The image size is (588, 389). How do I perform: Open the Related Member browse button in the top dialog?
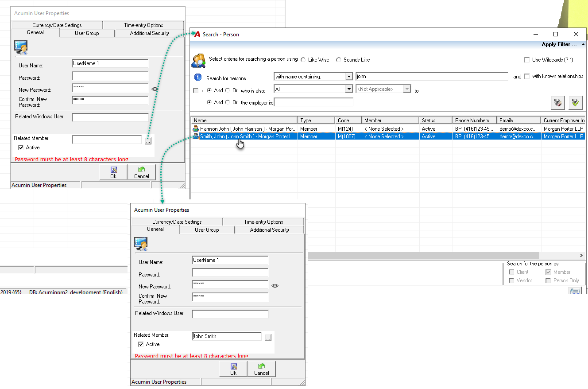(x=148, y=140)
